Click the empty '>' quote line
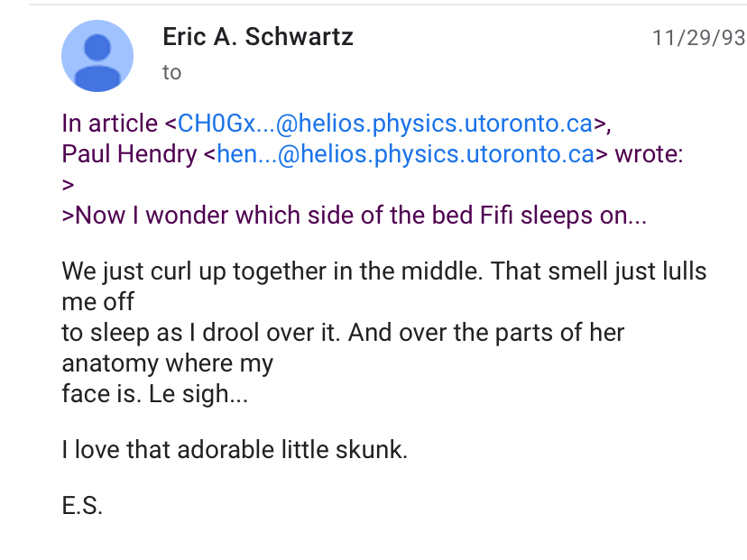The image size is (747, 560). [x=69, y=185]
